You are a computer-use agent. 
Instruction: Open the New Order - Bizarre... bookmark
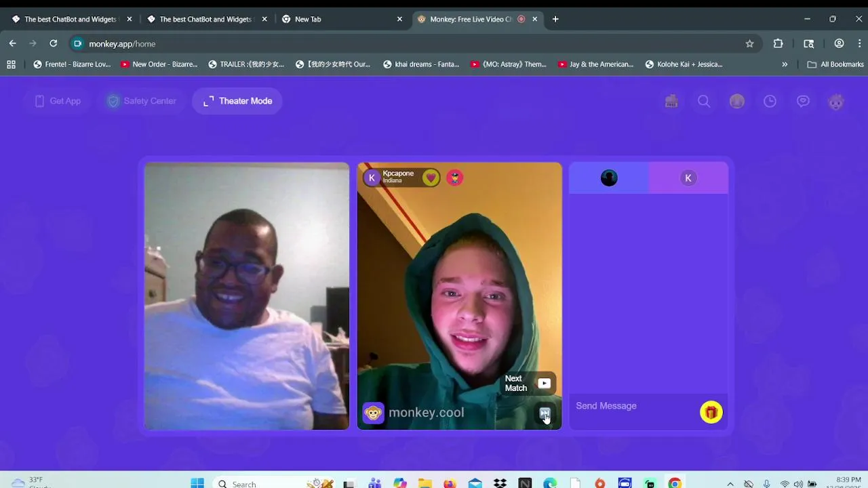(159, 64)
